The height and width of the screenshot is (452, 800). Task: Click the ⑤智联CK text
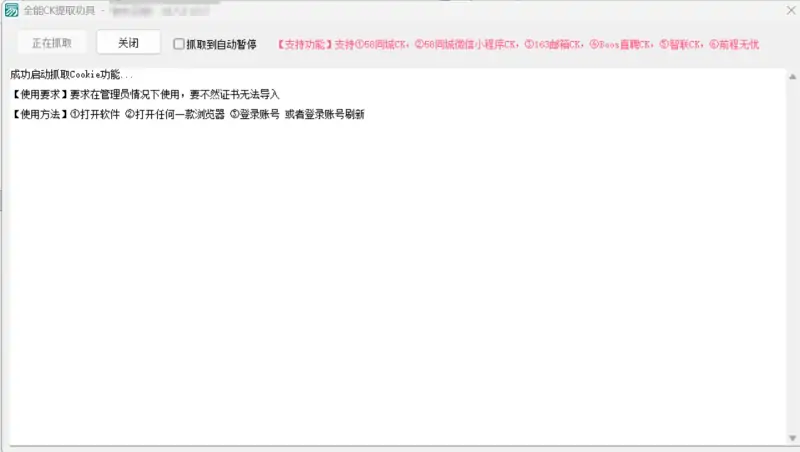pos(682,45)
